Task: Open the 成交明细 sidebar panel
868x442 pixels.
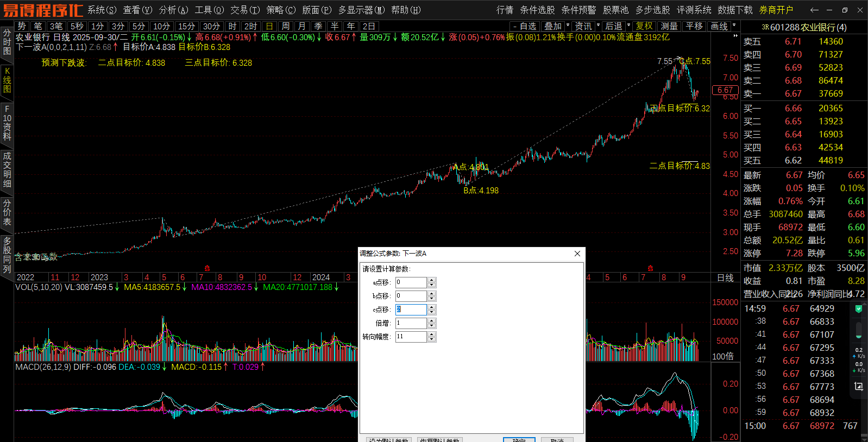Action: pos(7,169)
